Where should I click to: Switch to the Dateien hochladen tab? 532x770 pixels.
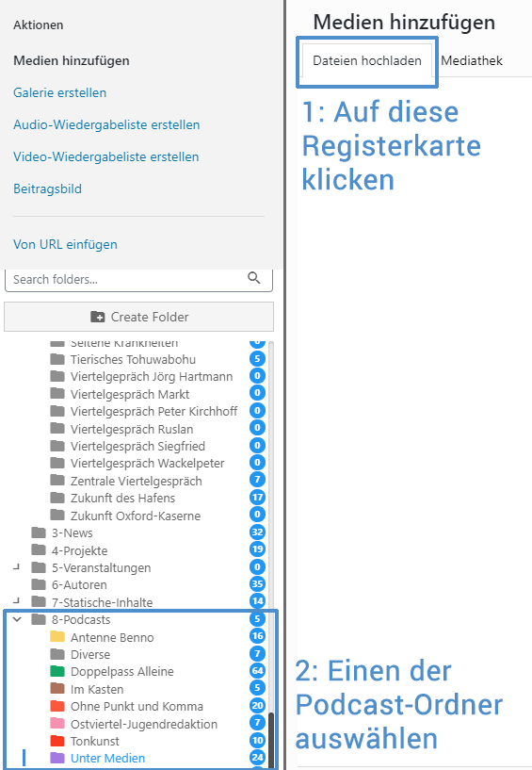[x=367, y=60]
